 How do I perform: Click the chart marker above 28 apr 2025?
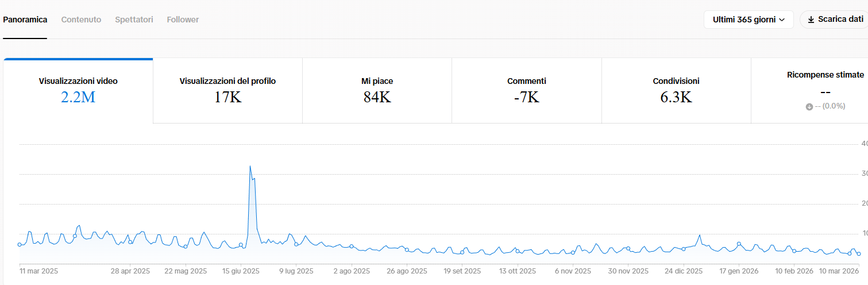(130, 242)
